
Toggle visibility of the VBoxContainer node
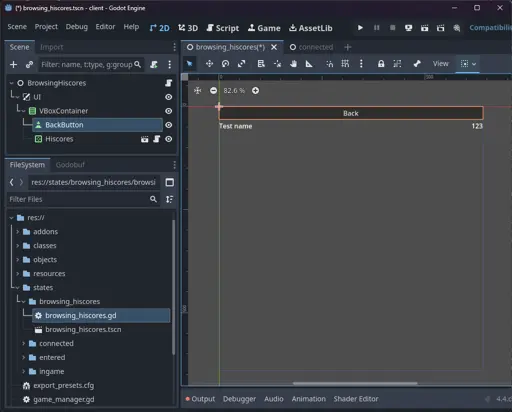[x=169, y=111]
